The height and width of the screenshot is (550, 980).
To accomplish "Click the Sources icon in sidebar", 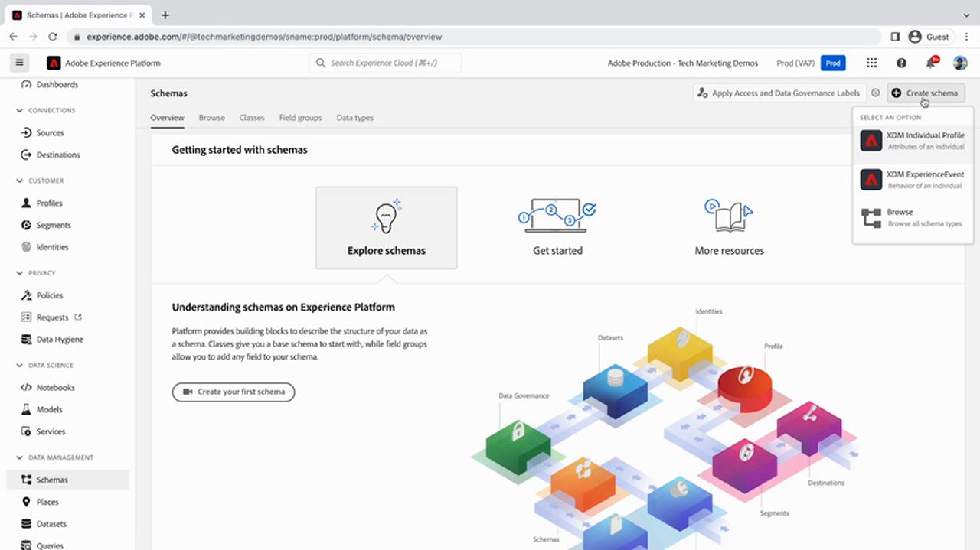I will [26, 133].
